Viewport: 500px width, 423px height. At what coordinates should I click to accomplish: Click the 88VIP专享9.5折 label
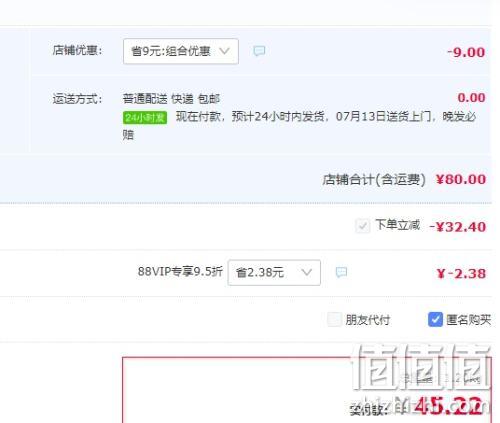point(180,271)
